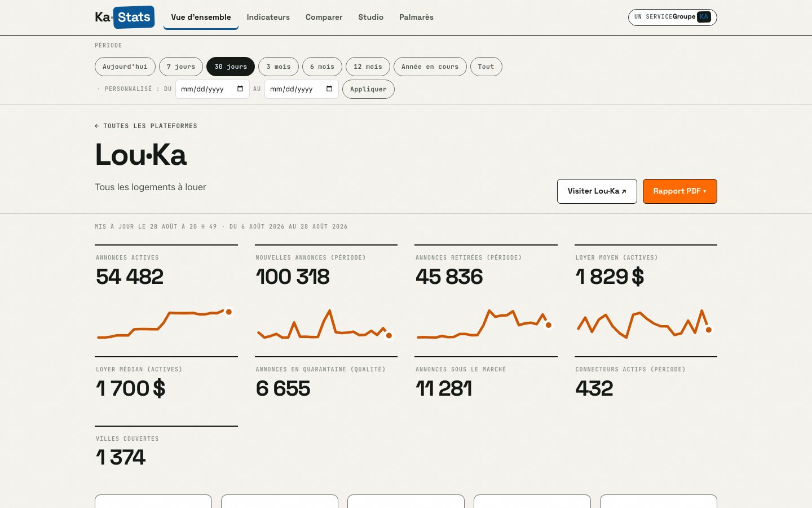Choose the 3 mois period

point(279,67)
